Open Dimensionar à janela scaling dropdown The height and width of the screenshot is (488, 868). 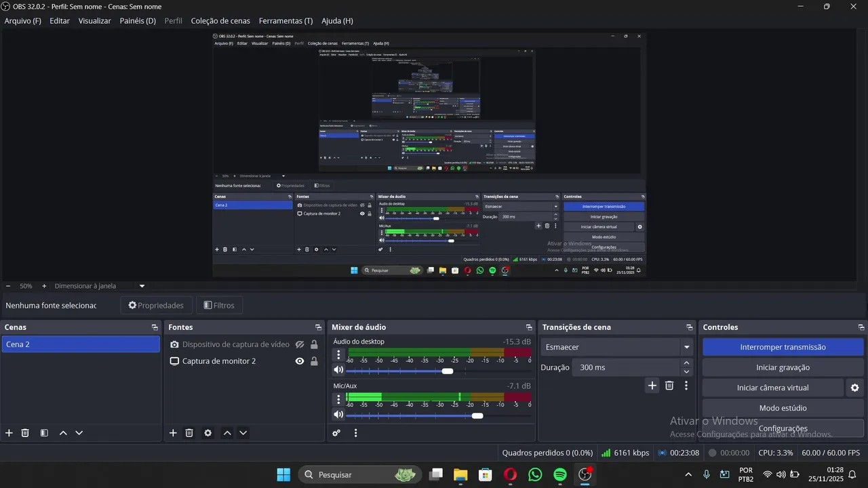(x=142, y=286)
